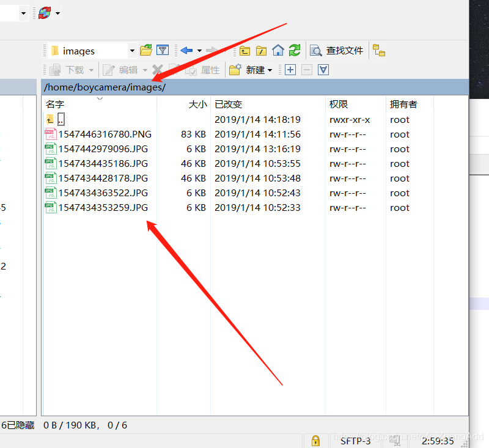Click the synchronize browsing icon at top

(x=45, y=13)
